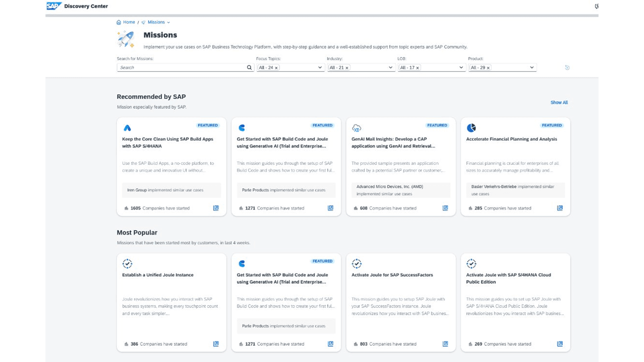Image resolution: width=644 pixels, height=362 pixels.
Task: Expand the Industry dropdown arrow
Action: [390, 68]
